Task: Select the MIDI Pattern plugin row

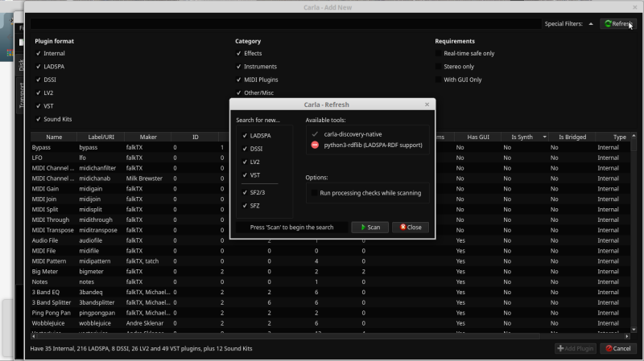Action: pos(331,261)
